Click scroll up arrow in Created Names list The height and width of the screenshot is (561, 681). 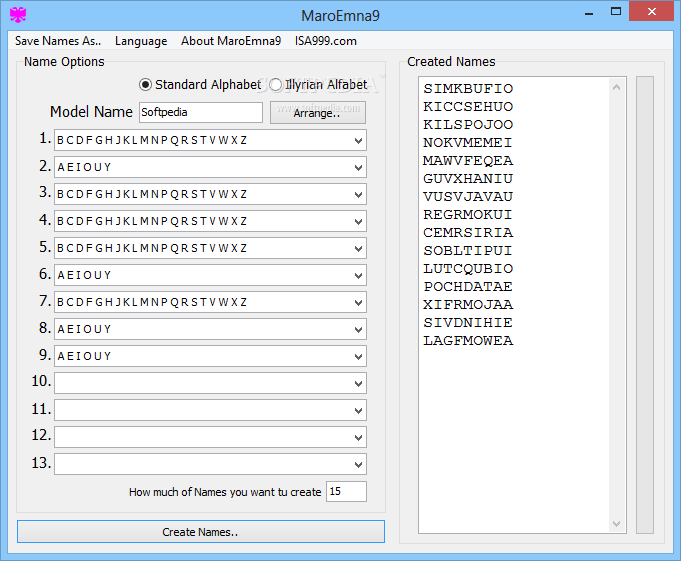click(616, 87)
